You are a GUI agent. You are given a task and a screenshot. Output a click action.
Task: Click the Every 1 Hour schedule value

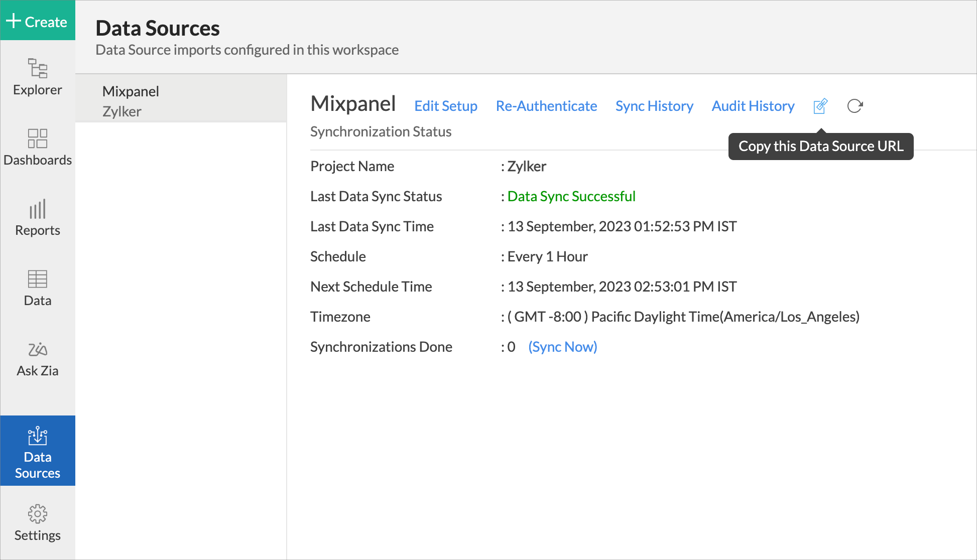click(547, 256)
